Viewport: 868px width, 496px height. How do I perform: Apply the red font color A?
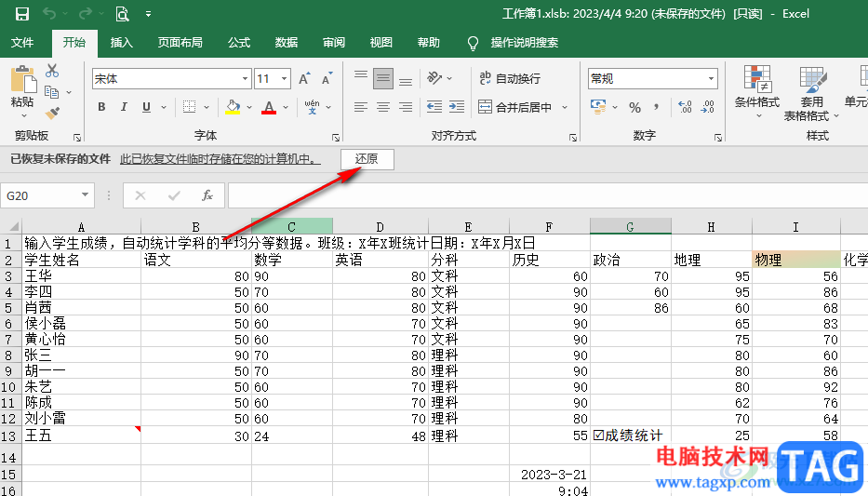[269, 107]
